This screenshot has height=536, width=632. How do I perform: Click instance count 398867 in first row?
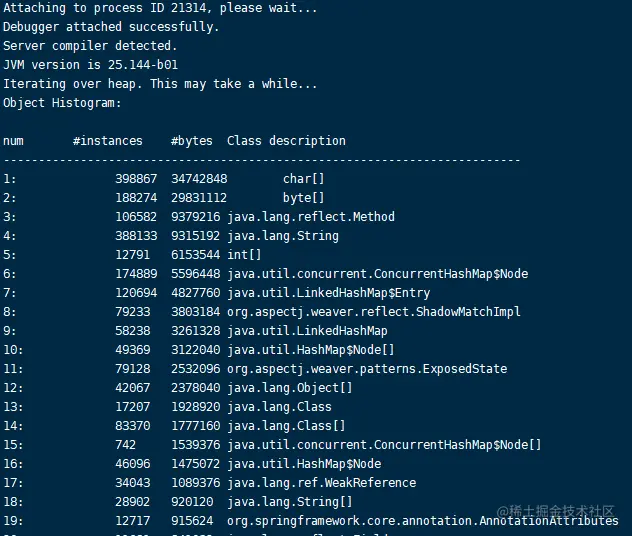coord(136,179)
